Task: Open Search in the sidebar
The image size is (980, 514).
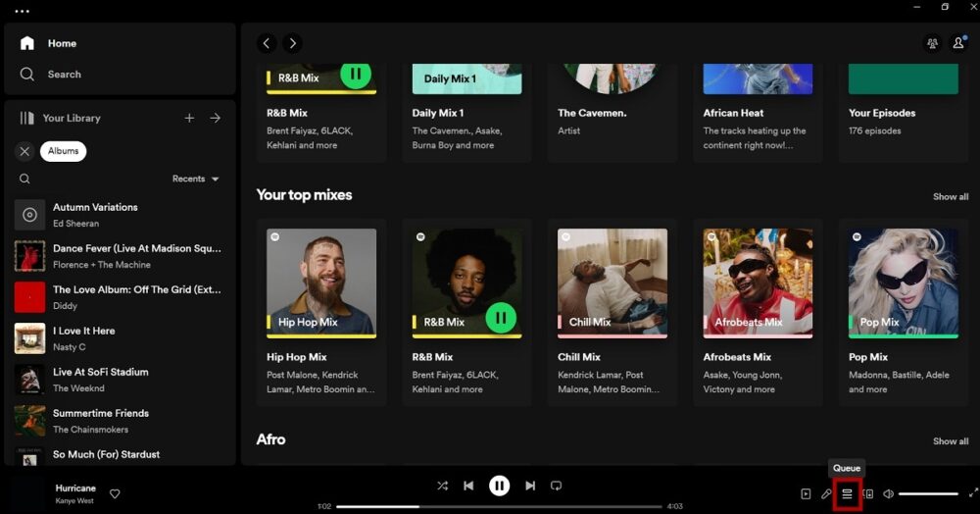Action: coord(51,74)
